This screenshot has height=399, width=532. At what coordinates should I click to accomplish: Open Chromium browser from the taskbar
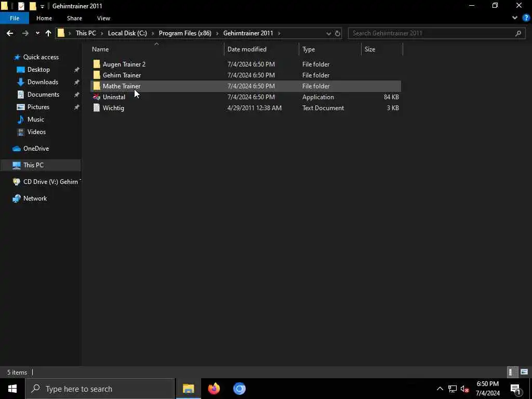[239, 389]
